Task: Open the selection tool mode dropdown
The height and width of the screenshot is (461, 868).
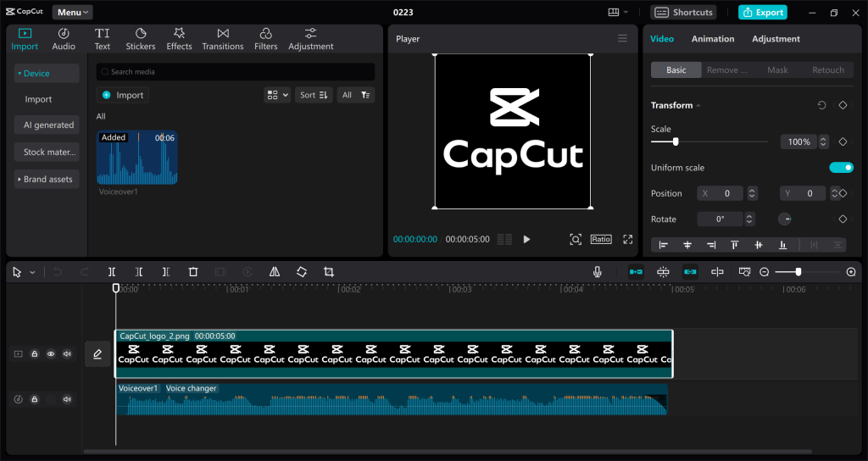Action: [33, 272]
